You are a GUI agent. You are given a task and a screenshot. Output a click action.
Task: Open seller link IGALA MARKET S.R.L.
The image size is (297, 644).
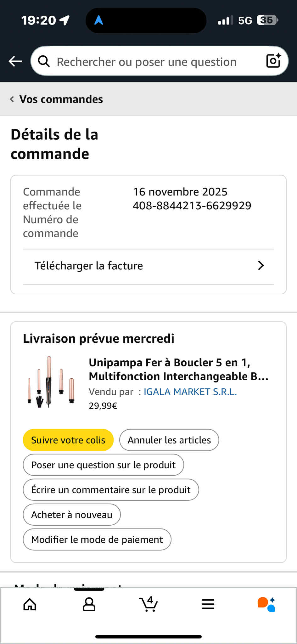190,392
